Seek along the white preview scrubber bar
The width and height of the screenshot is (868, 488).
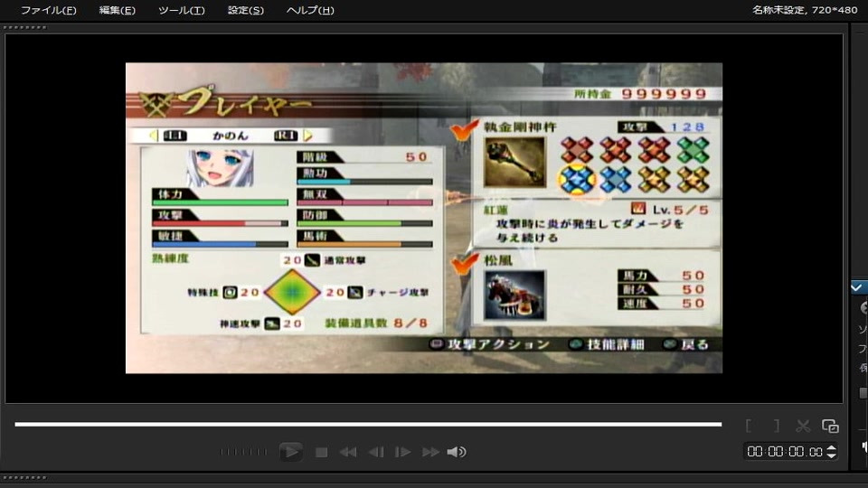click(x=368, y=425)
